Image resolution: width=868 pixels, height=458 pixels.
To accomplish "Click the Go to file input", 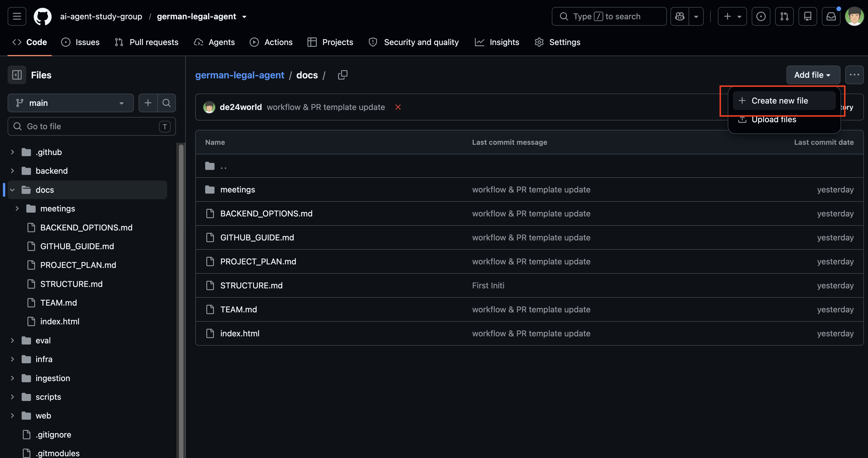I will click(x=92, y=126).
